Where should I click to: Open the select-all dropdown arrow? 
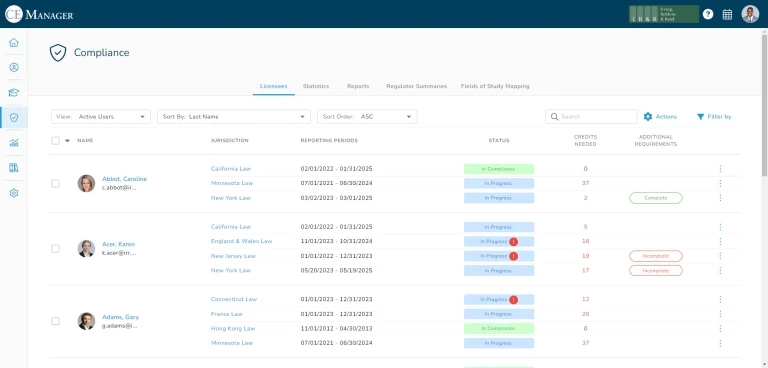point(67,141)
